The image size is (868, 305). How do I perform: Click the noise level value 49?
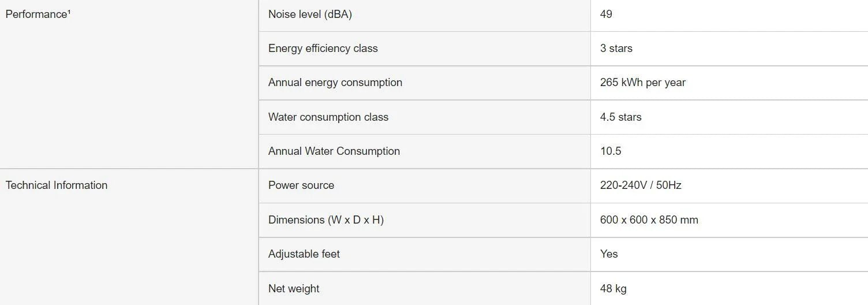pyautogui.click(x=606, y=14)
